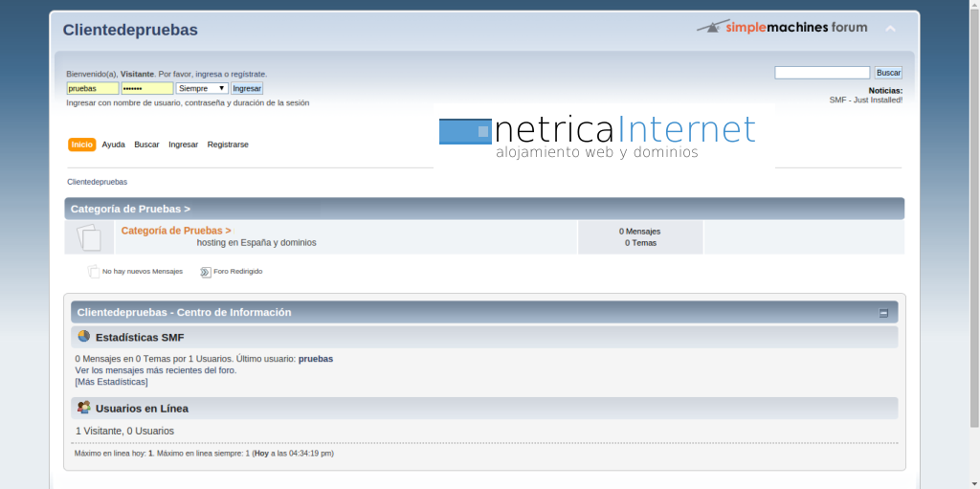Click the 'Noticias:' label
Screen dimensions: 980x489
(x=885, y=91)
